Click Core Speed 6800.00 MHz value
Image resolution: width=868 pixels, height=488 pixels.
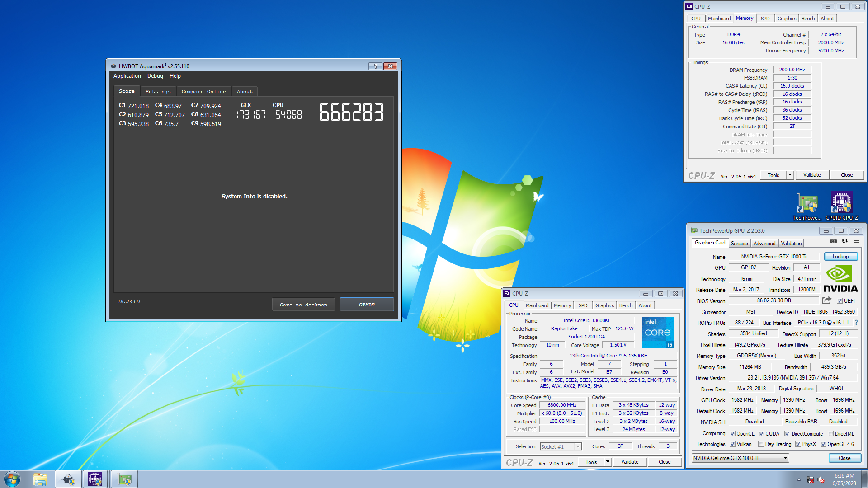(x=562, y=405)
